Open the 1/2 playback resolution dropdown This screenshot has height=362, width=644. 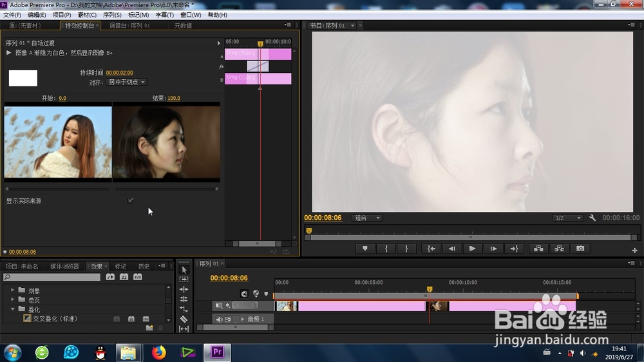[567, 218]
